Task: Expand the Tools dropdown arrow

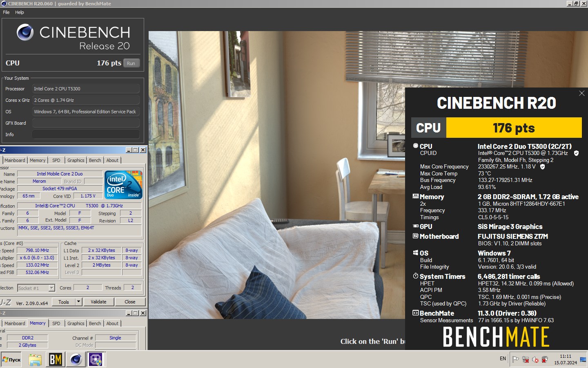Action: pos(79,302)
